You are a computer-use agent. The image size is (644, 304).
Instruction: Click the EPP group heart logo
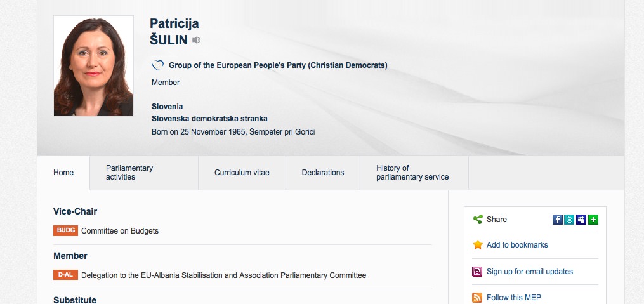coord(158,65)
